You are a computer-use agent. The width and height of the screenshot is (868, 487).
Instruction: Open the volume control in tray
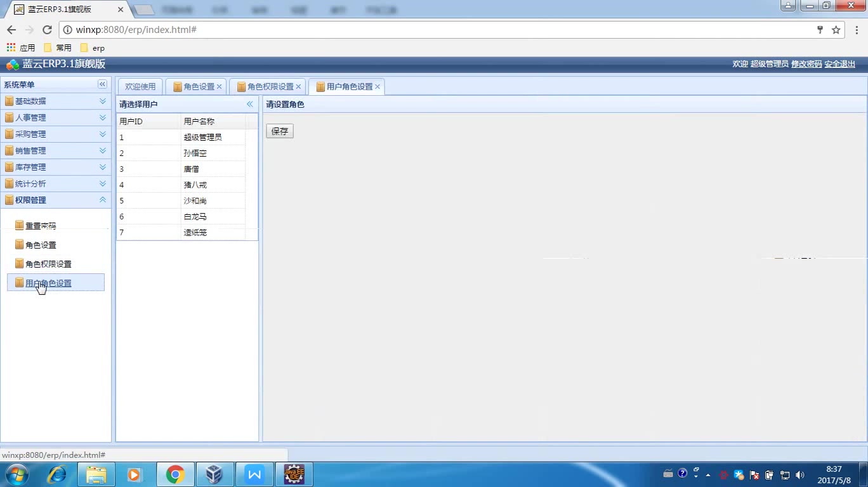799,474
